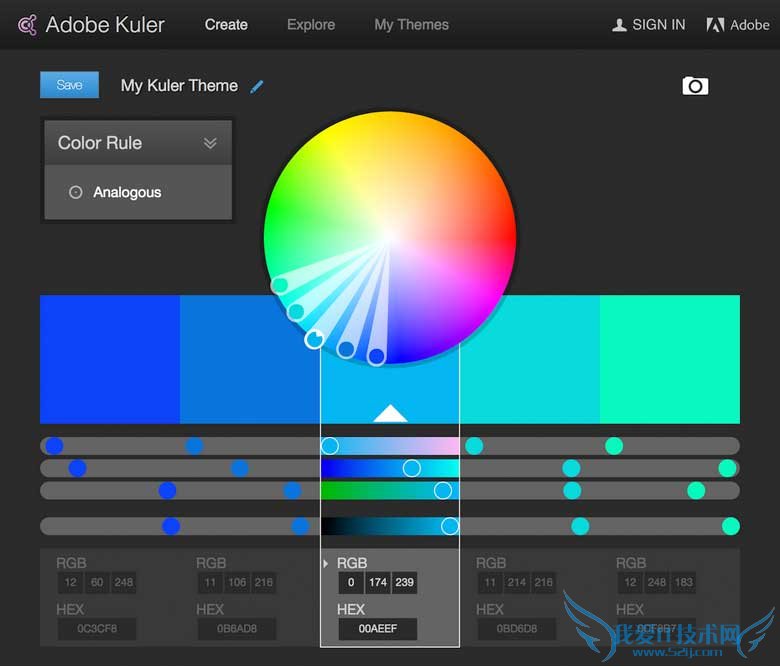Click the user silhouette icon beside SIGN IN
This screenshot has height=667, width=780.
click(619, 25)
